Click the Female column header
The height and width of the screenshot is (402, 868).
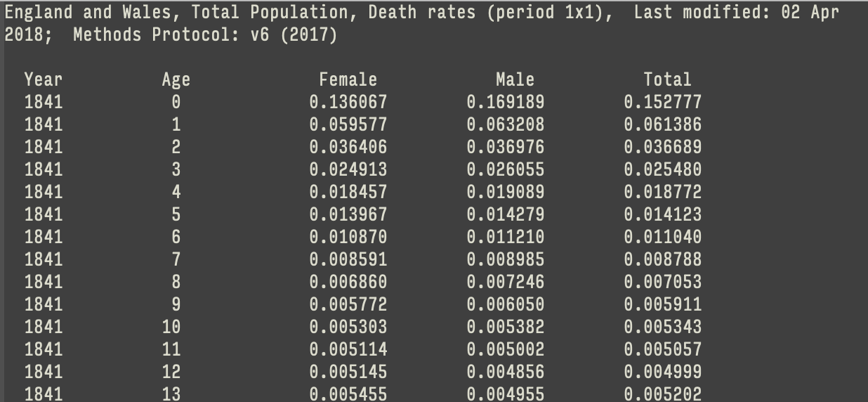tap(348, 79)
